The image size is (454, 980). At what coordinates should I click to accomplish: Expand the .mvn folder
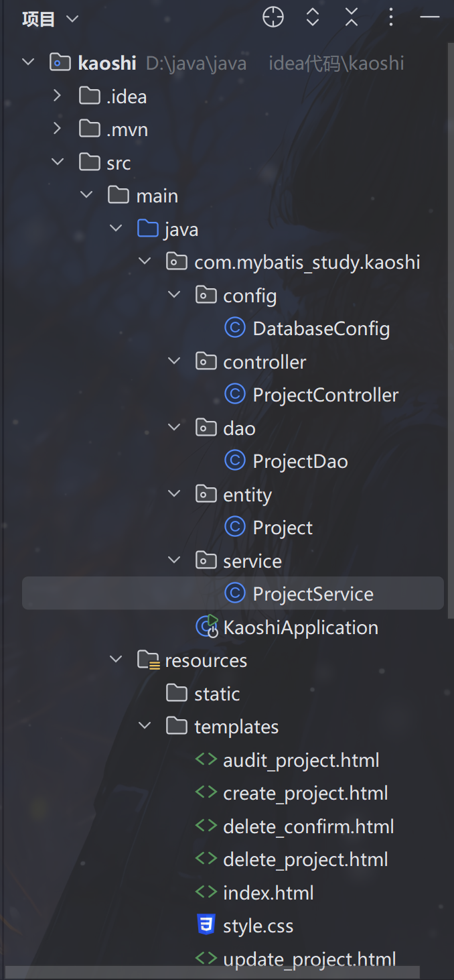point(58,129)
